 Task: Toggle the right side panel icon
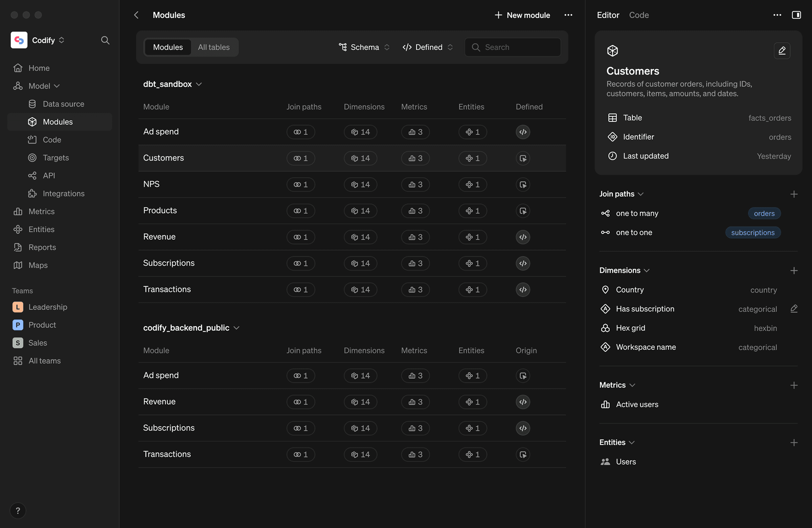coord(796,15)
